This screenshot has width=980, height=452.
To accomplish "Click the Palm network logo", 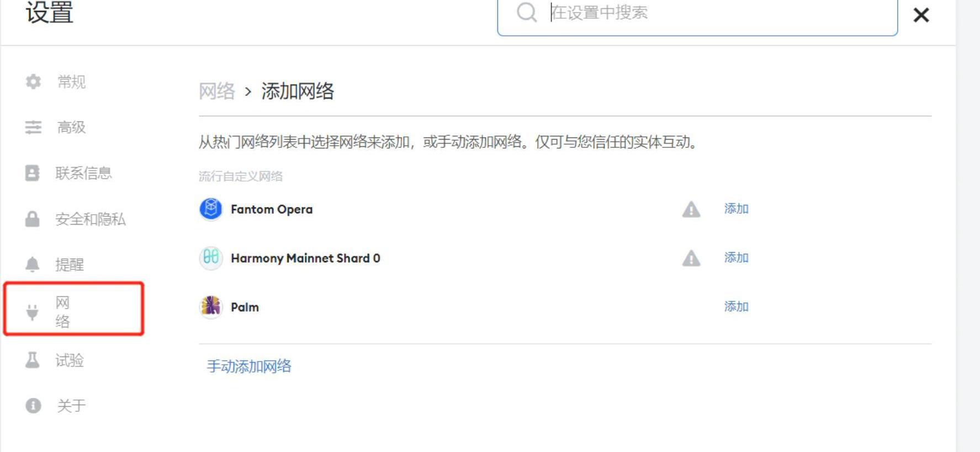I will point(211,306).
